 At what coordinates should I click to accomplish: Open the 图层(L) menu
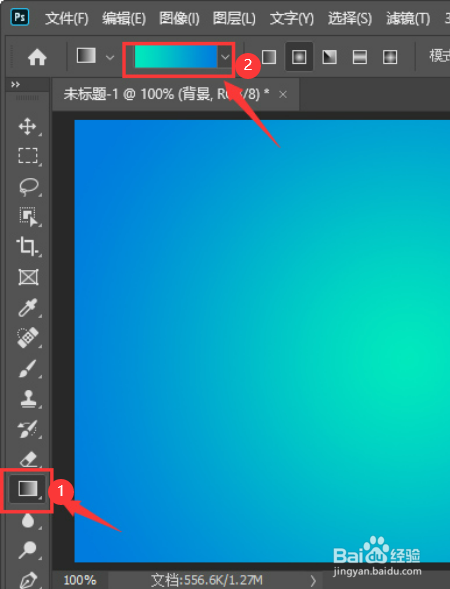click(x=234, y=18)
